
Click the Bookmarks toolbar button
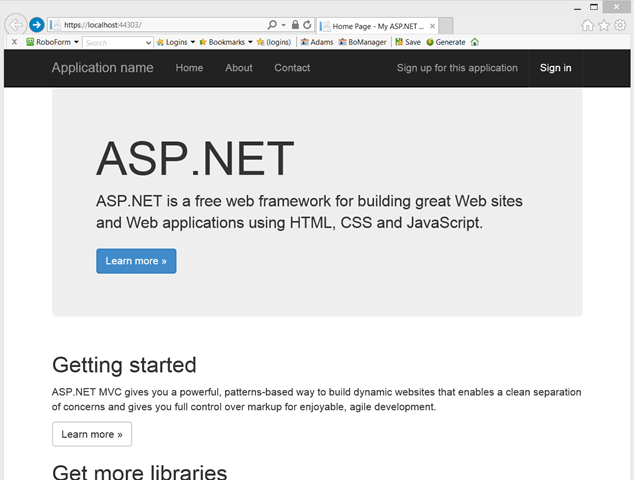tap(222, 42)
